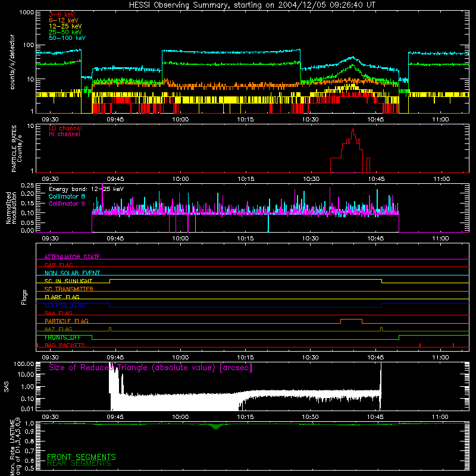
Task: Click the REAR SEGMENTS legend label
Action: tap(79, 464)
